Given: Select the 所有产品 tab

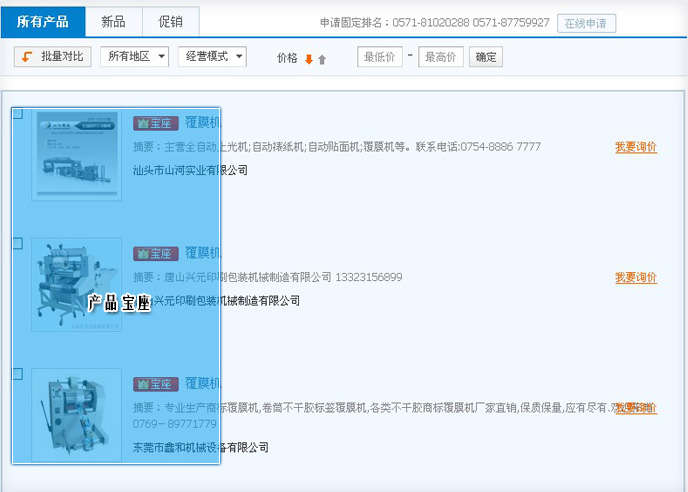Looking at the screenshot, I should 43,22.
